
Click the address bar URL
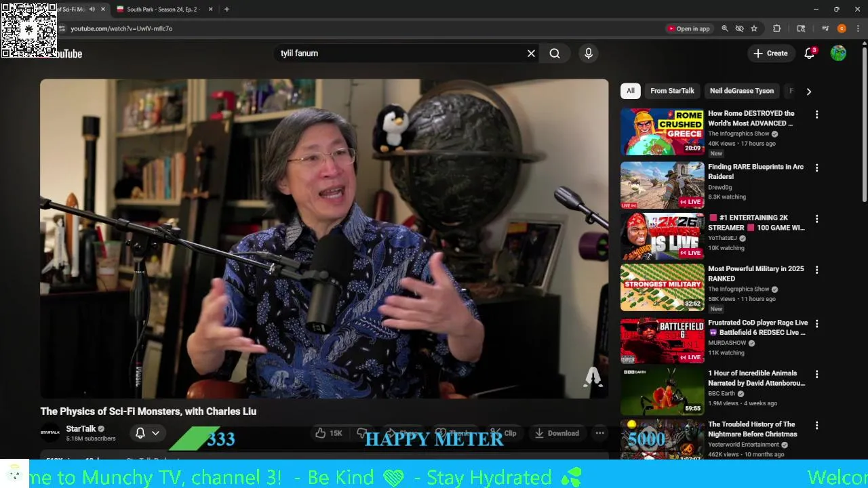tap(121, 28)
